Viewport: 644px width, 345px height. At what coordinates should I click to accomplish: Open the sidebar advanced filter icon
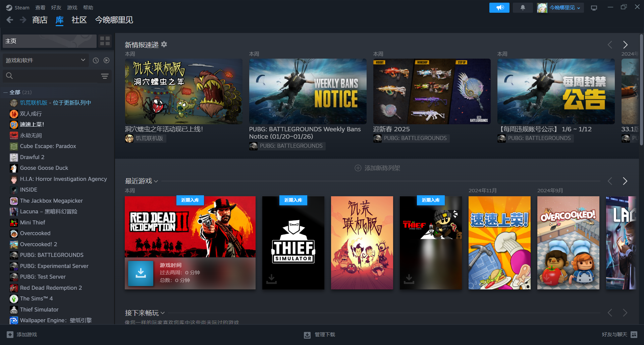point(105,76)
